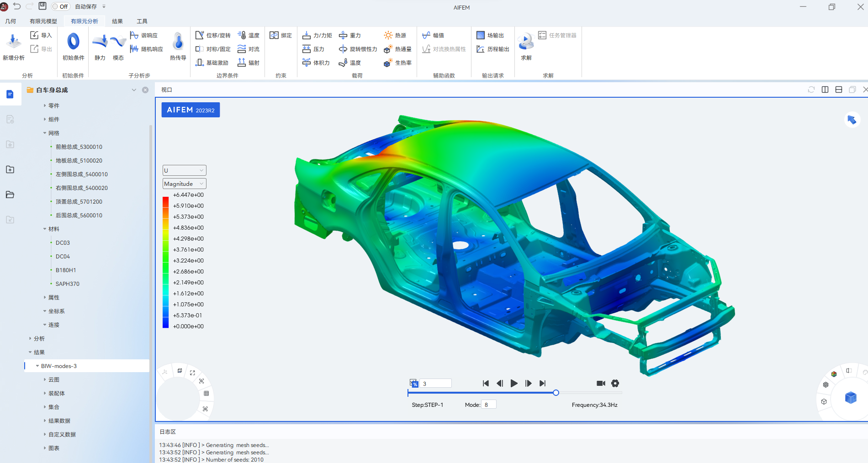Switch to the 工具 ribbon tab
This screenshot has height=463, width=868.
pos(142,21)
